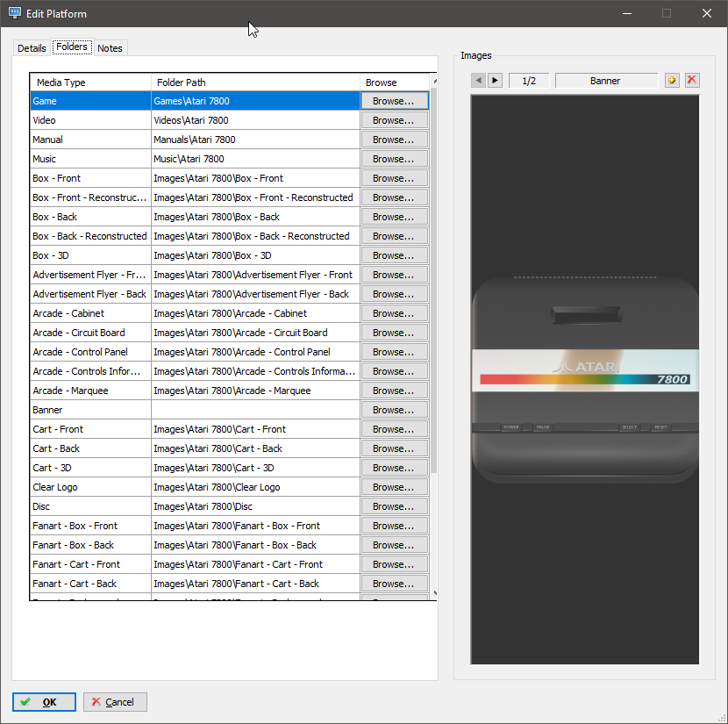Viewport: 728px width, 724px height.
Task: Minimize the Edit Platform window
Action: click(x=627, y=13)
